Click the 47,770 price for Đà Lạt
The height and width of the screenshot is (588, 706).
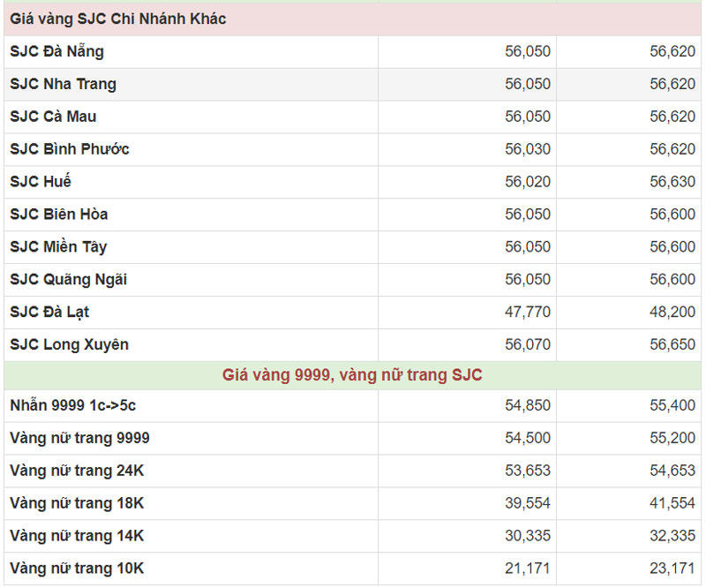527,313
